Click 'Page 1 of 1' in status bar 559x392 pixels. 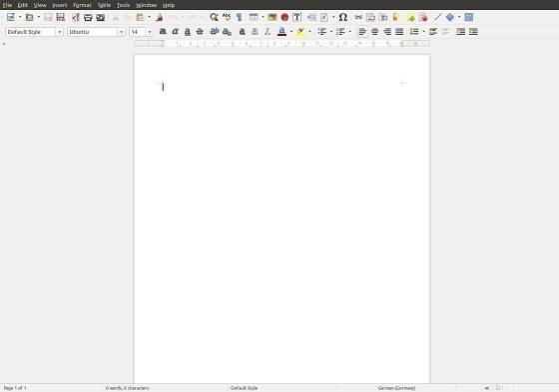15,388
